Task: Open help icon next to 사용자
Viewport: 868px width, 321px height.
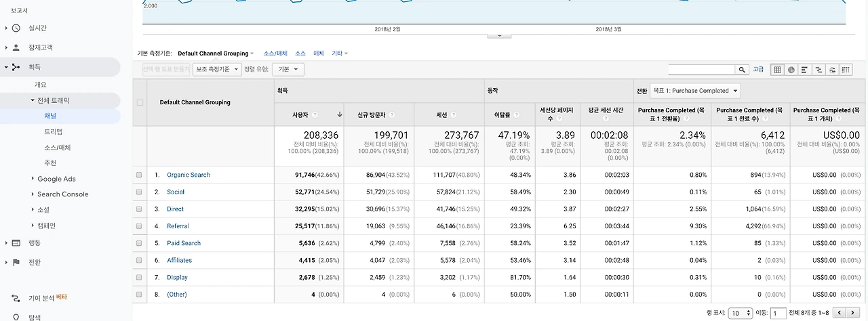Action: 315,114
